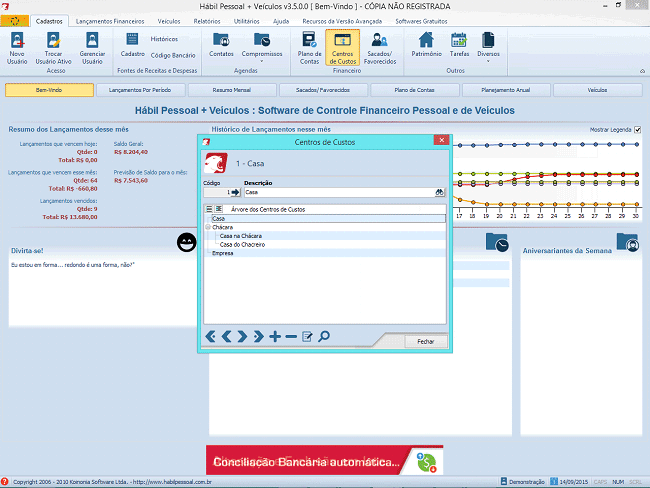This screenshot has height=488, width=650.
Task: Go to first record
Action: [x=210, y=336]
